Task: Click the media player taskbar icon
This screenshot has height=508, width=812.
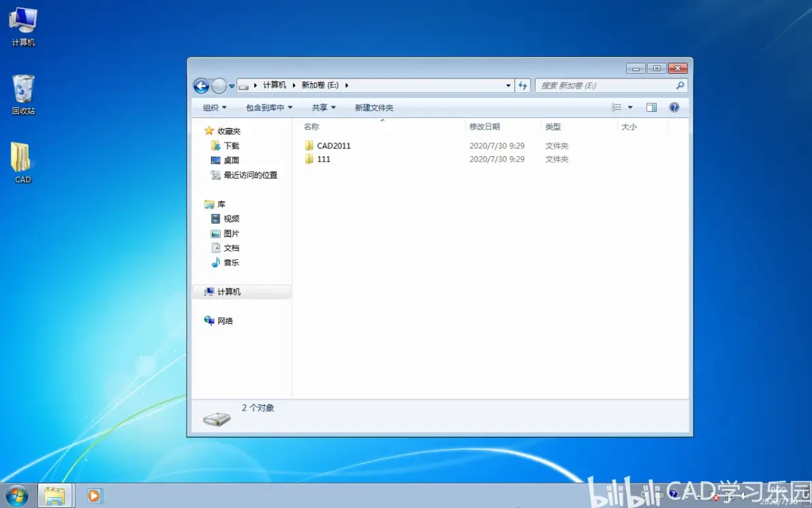Action: pyautogui.click(x=94, y=496)
